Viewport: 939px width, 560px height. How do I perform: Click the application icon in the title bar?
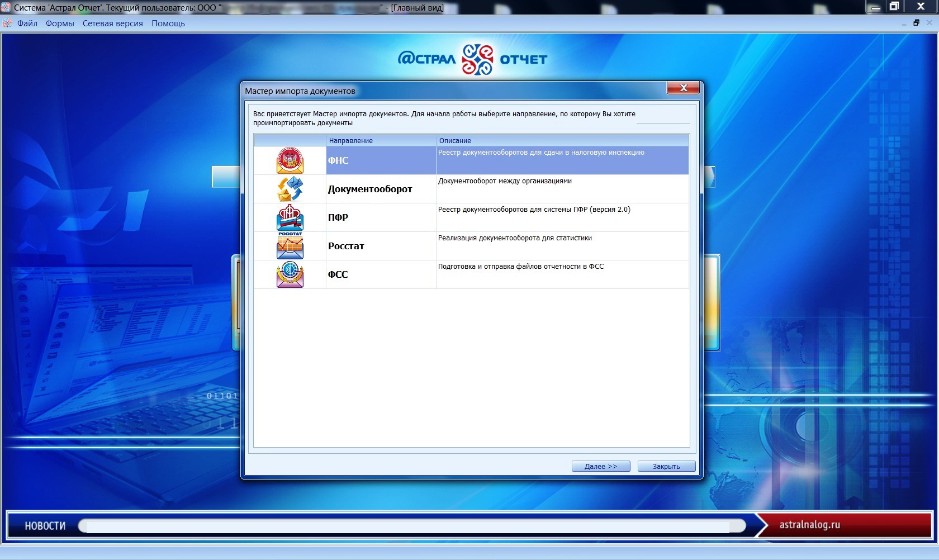point(6,7)
